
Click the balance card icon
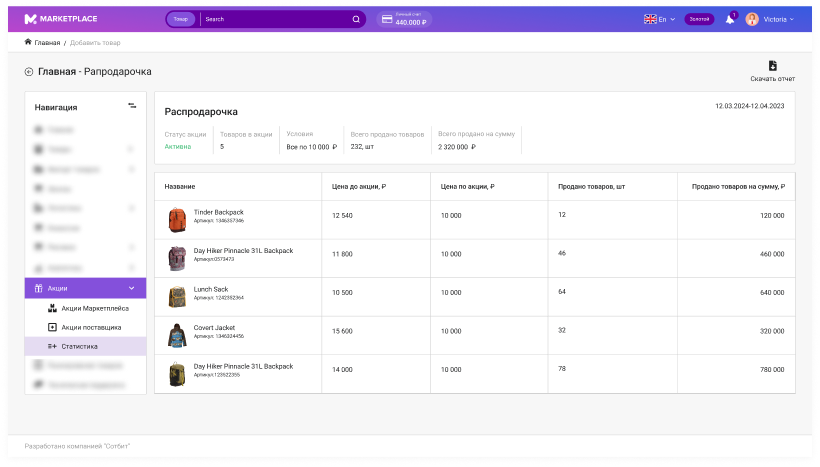pos(385,19)
